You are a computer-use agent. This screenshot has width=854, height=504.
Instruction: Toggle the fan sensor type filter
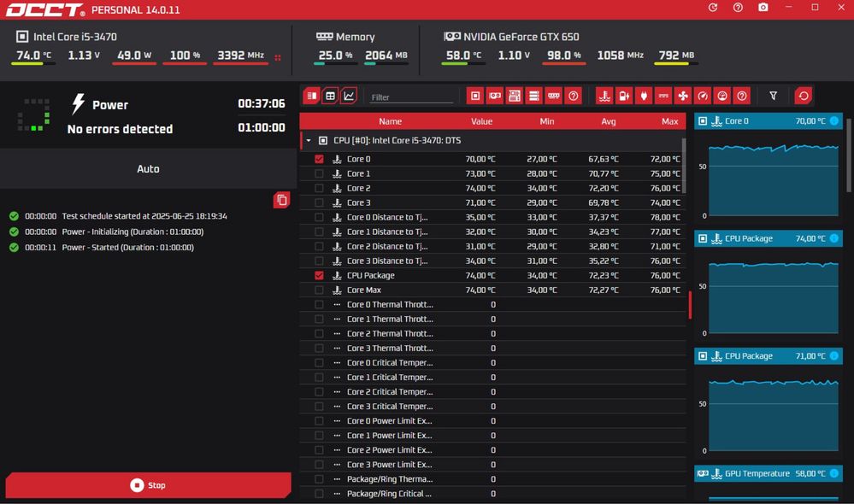coord(683,97)
